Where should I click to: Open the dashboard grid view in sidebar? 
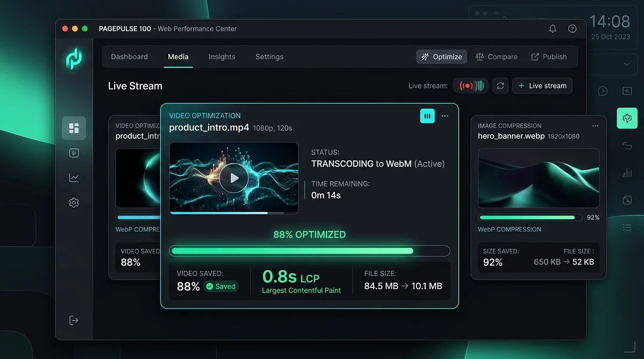coord(74,128)
